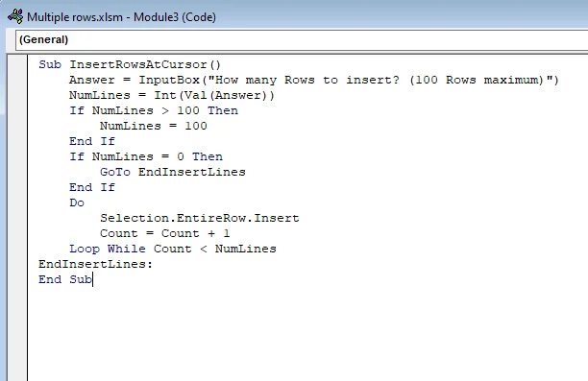Open the (General) object dropdown
This screenshot has width=588, height=381.
[x=302, y=39]
